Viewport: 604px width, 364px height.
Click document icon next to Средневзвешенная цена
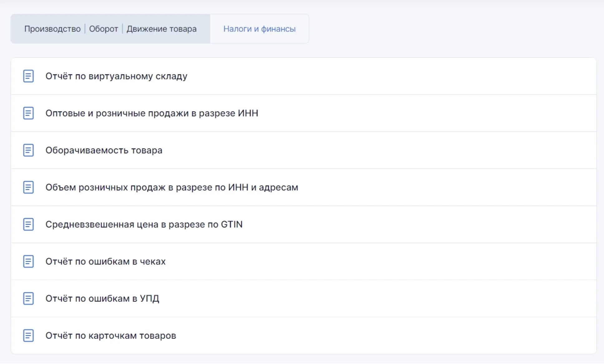click(x=28, y=224)
